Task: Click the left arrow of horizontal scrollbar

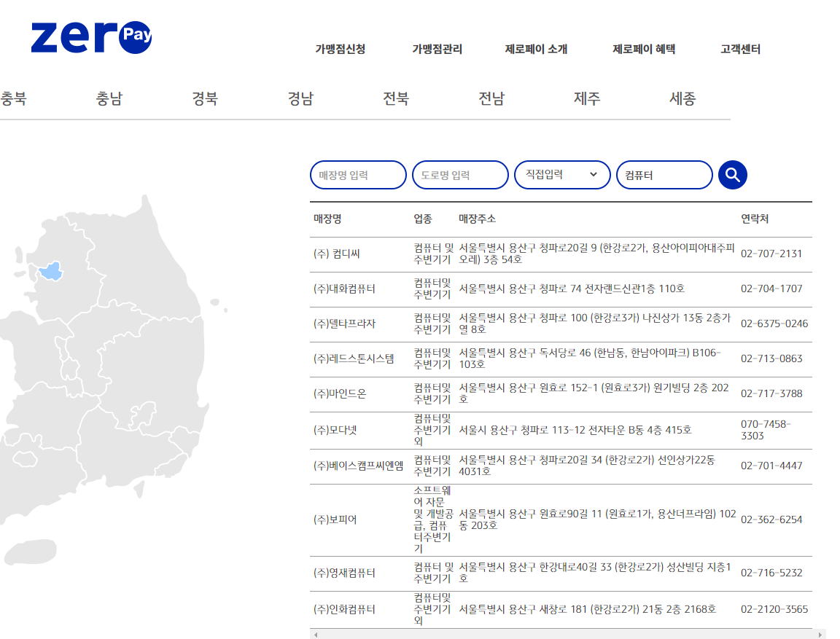Action: [316, 635]
